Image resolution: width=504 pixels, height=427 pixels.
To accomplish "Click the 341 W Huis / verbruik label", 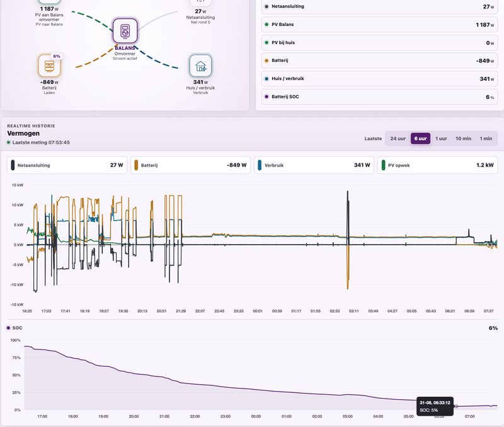I will click(200, 87).
